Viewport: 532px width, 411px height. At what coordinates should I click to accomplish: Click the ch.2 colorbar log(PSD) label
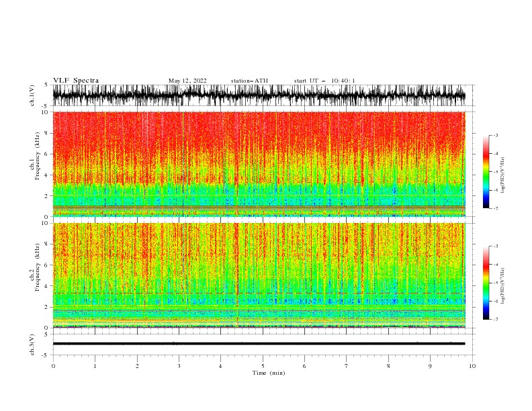(x=503, y=286)
